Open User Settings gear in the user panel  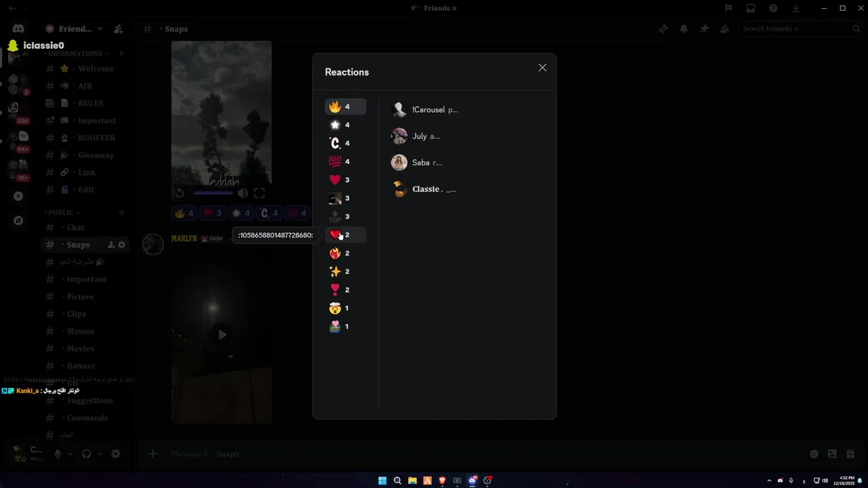click(116, 454)
